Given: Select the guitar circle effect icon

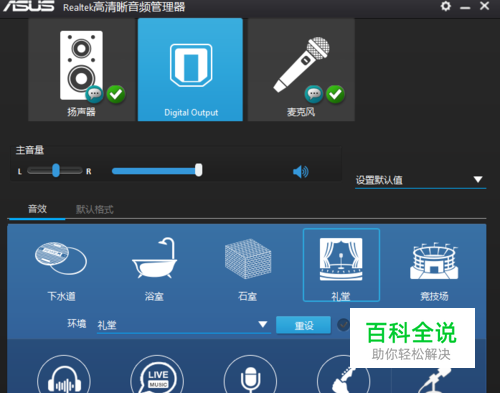Looking at the screenshot, I should point(343,377).
